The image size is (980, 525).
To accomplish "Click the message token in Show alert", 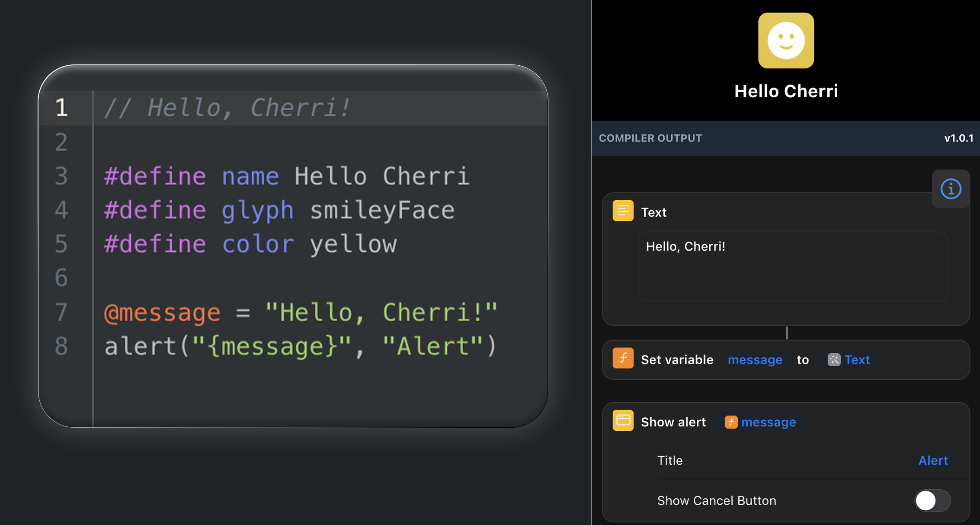I will point(768,422).
